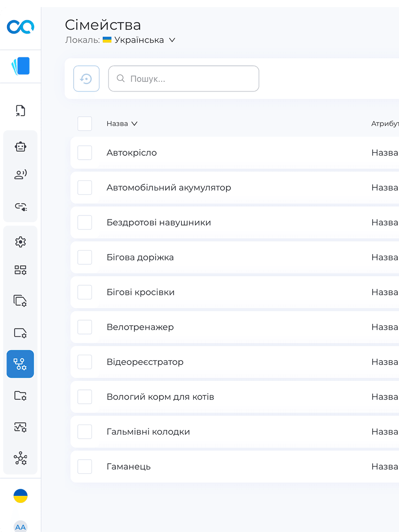Check the Автокрісло row checkbox
399x532 pixels.
coord(85,153)
